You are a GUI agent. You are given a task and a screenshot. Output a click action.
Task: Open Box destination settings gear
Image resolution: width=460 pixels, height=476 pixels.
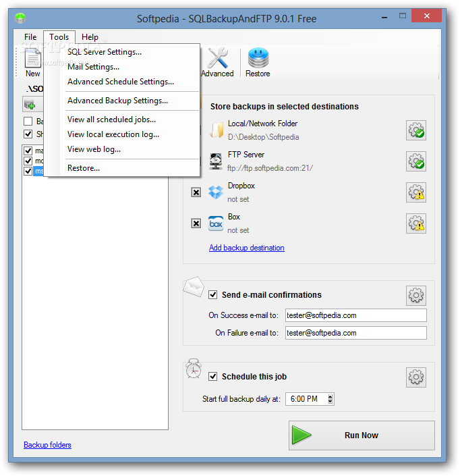coord(416,223)
